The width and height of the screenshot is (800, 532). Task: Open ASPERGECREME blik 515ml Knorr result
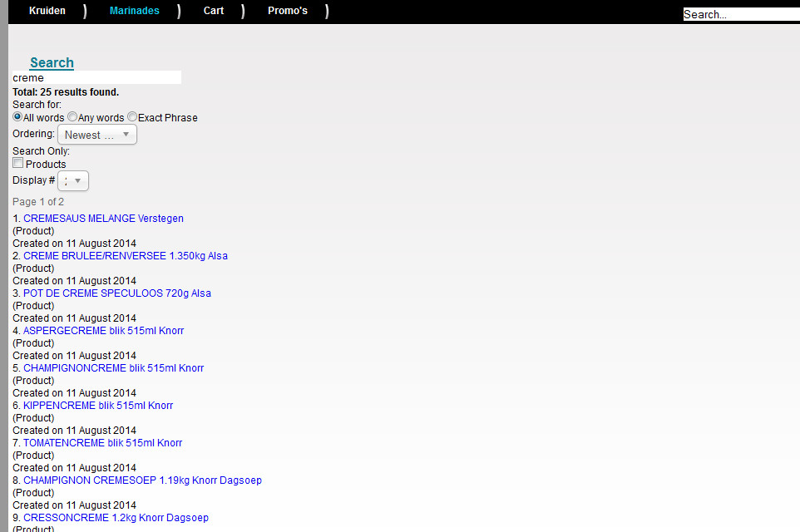[103, 331]
